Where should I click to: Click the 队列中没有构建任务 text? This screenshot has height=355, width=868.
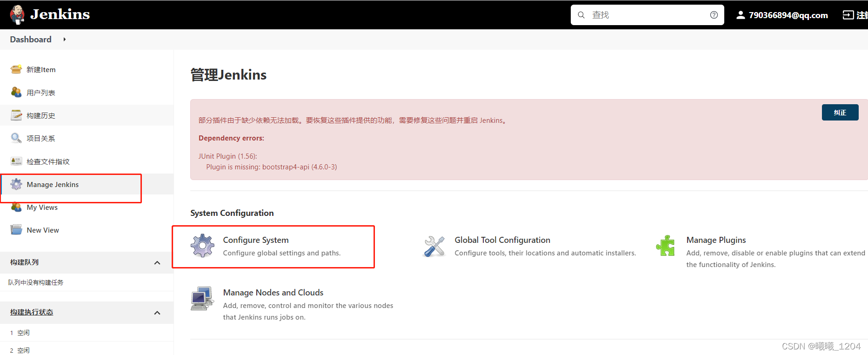point(36,282)
